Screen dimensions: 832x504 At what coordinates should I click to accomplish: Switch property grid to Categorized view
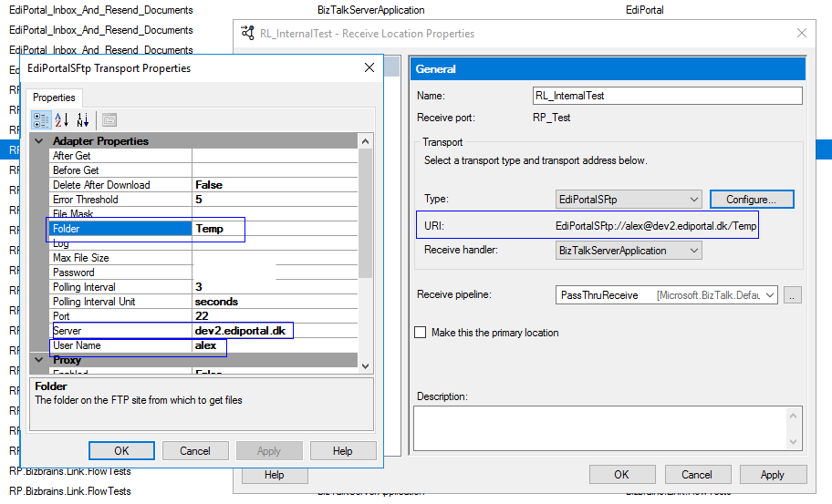[41, 119]
